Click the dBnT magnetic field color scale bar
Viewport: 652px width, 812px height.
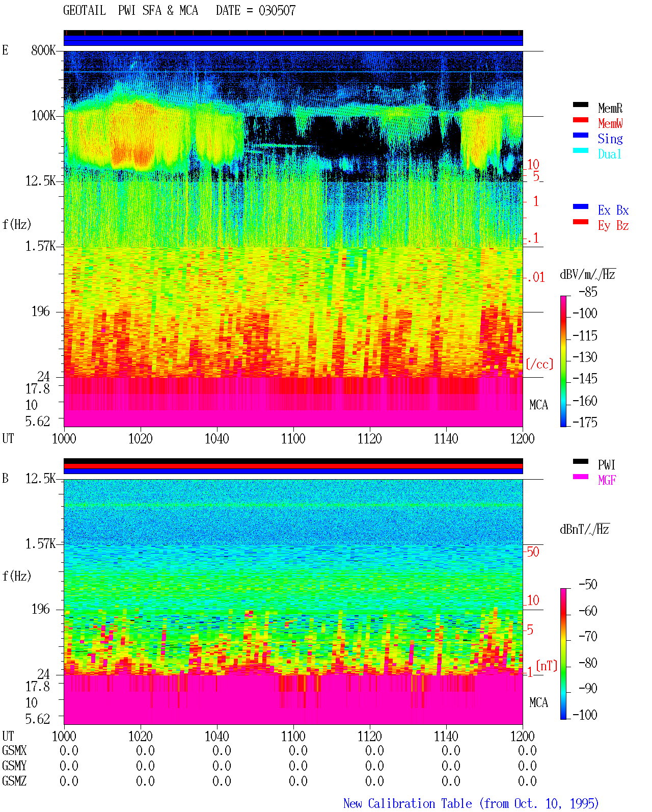point(563,654)
